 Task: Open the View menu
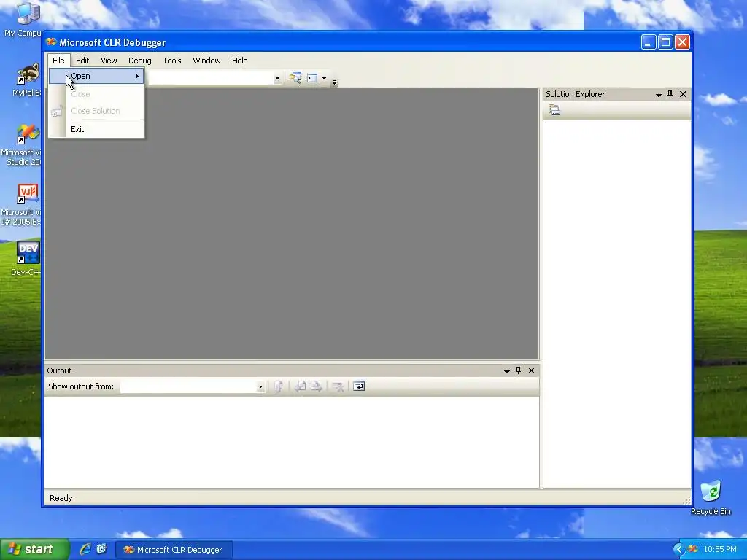pyautogui.click(x=109, y=61)
